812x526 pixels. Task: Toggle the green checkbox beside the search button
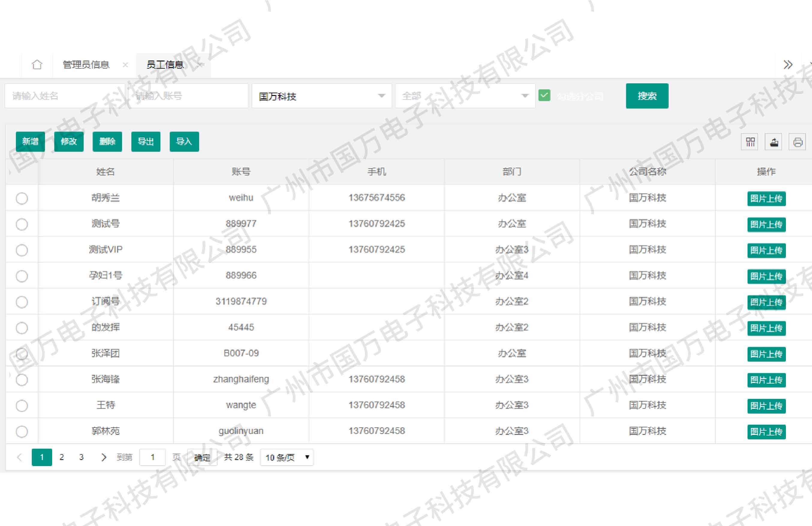point(544,96)
